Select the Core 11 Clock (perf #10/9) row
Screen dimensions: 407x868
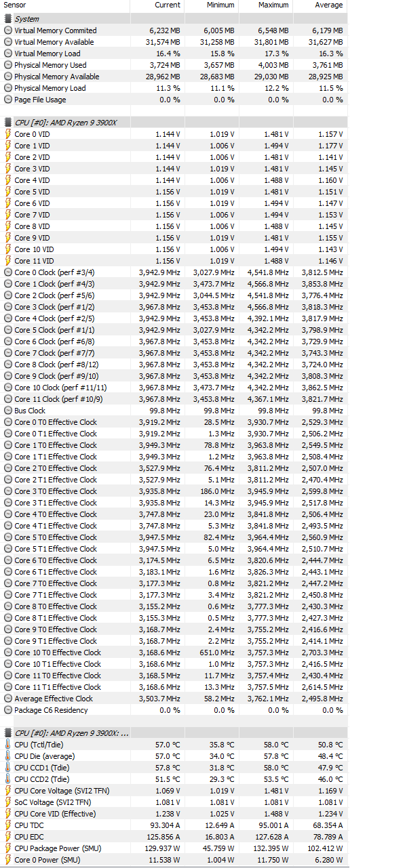coord(174,399)
